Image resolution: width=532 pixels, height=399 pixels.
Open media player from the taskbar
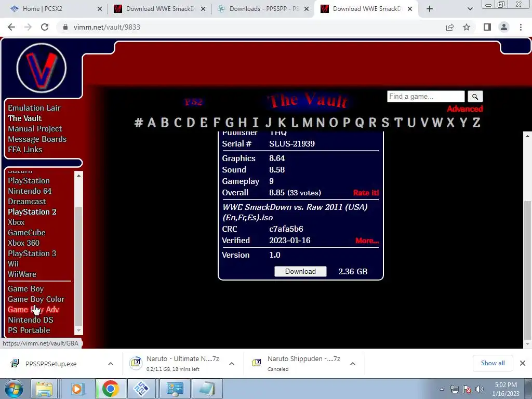pos(77,389)
